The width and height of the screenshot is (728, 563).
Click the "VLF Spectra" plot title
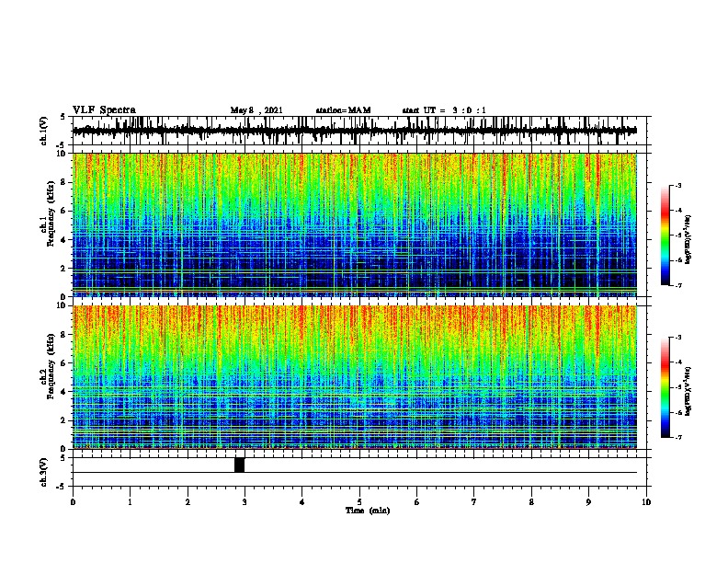(104, 110)
